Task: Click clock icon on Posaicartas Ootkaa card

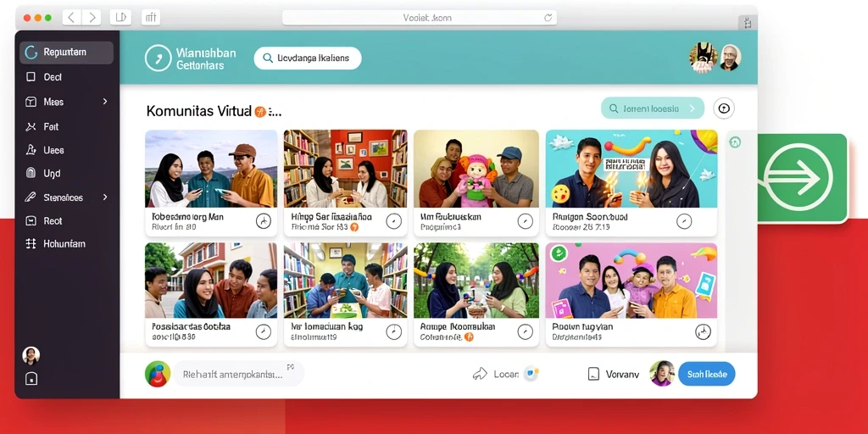Action: coord(264,331)
